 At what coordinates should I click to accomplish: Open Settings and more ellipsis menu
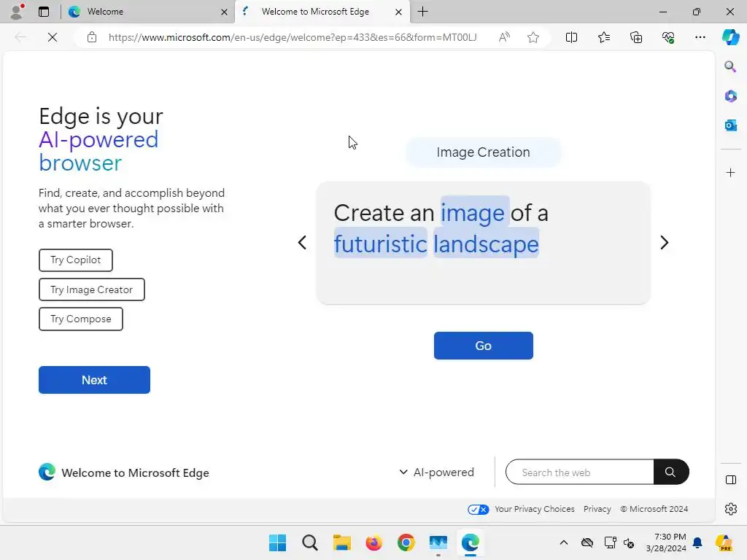pyautogui.click(x=700, y=37)
